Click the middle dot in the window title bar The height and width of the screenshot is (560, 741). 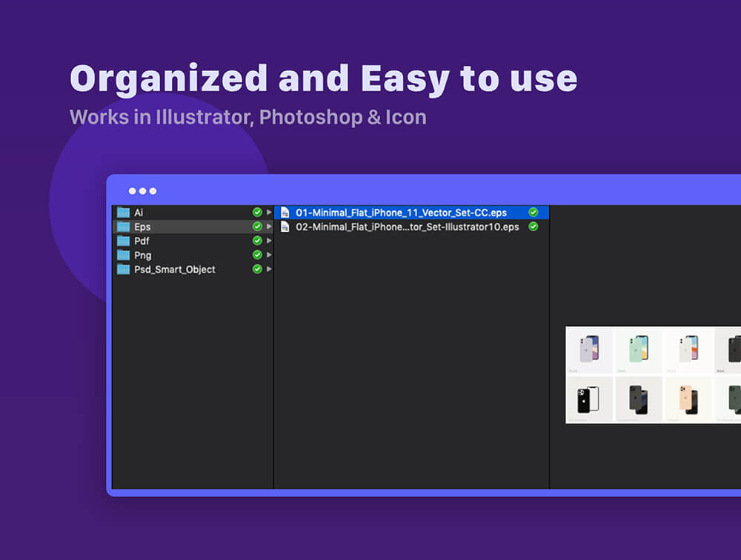(142, 191)
